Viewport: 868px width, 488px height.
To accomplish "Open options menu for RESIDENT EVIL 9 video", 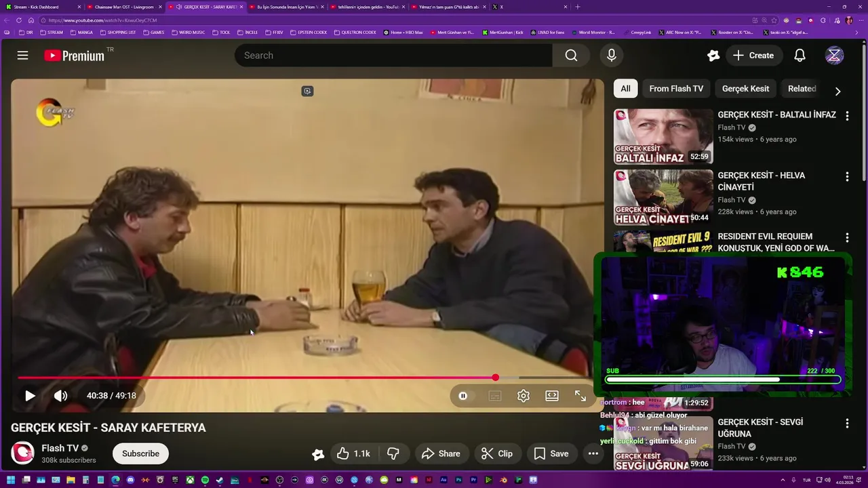I will click(846, 238).
